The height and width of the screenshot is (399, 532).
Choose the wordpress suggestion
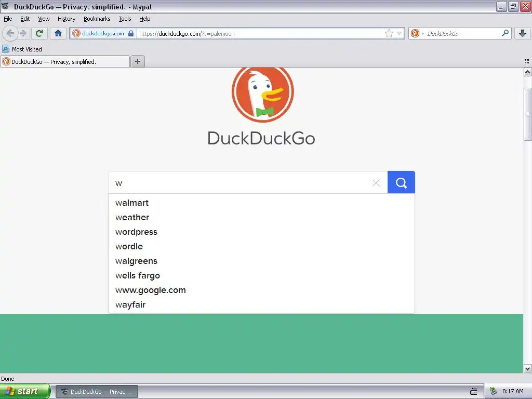(x=262, y=232)
